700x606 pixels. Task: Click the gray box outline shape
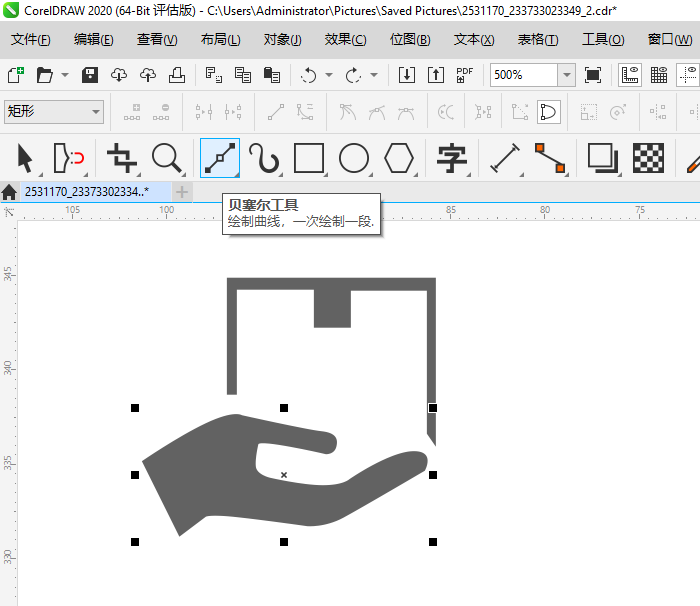[x=331, y=284]
